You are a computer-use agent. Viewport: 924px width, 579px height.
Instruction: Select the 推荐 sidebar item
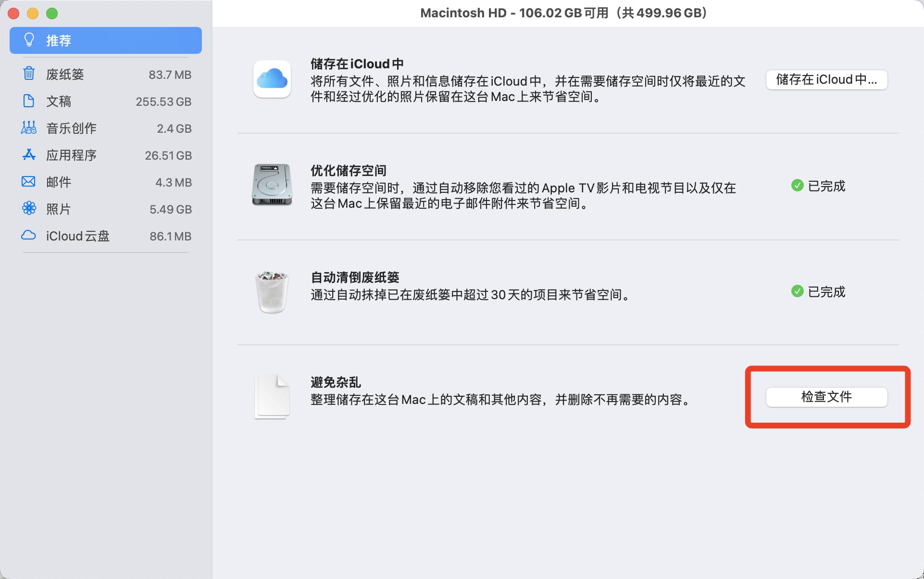(58, 40)
